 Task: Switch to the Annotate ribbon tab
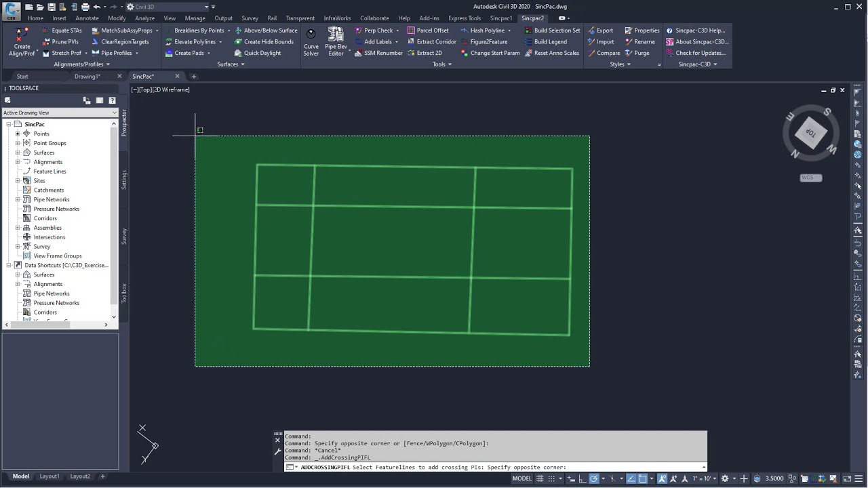coord(87,18)
